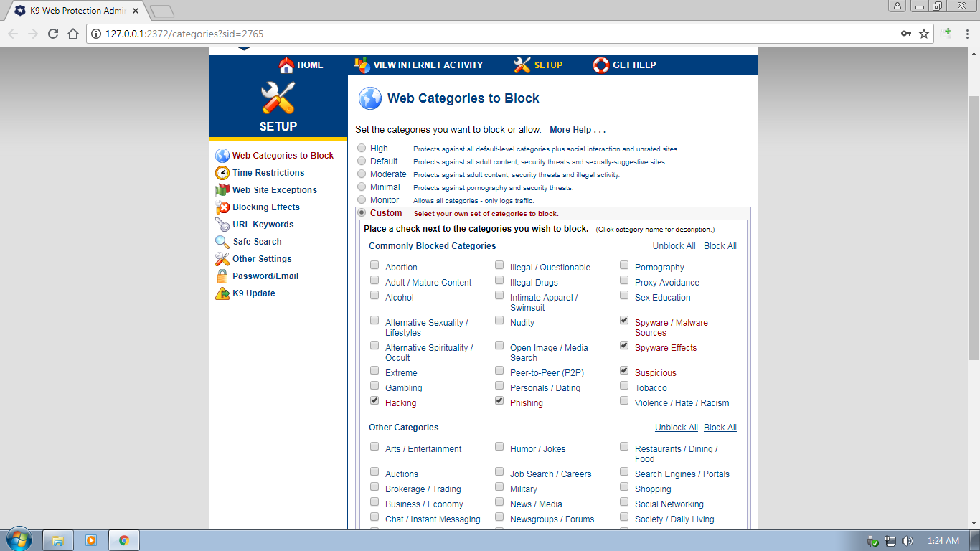Click the Setup tools icon in navigation bar
Image resolution: width=980 pixels, height=551 pixels.
[x=522, y=65]
